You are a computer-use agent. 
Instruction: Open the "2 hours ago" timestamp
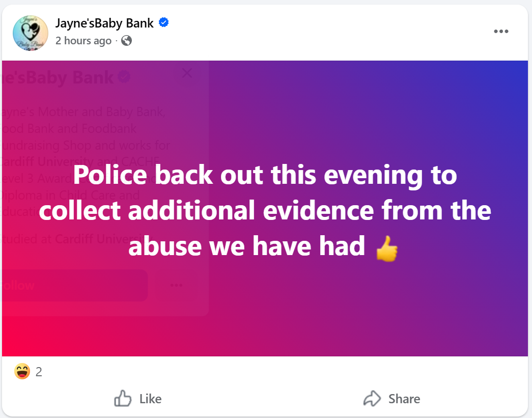click(x=83, y=41)
